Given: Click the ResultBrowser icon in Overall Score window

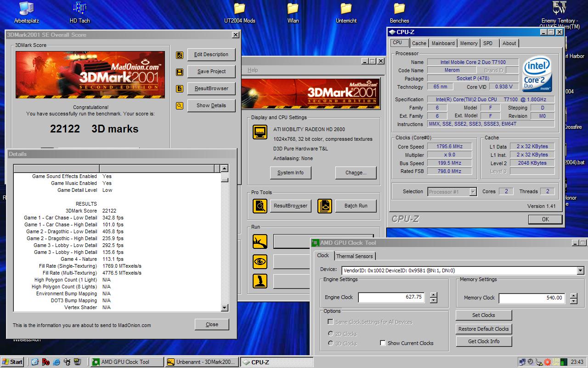Looking at the screenshot, I should (x=179, y=89).
